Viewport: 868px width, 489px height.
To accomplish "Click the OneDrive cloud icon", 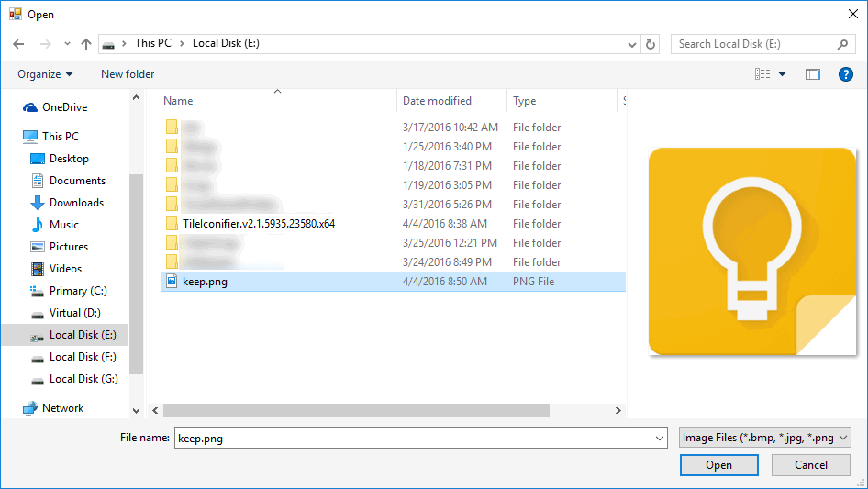I will coord(30,107).
